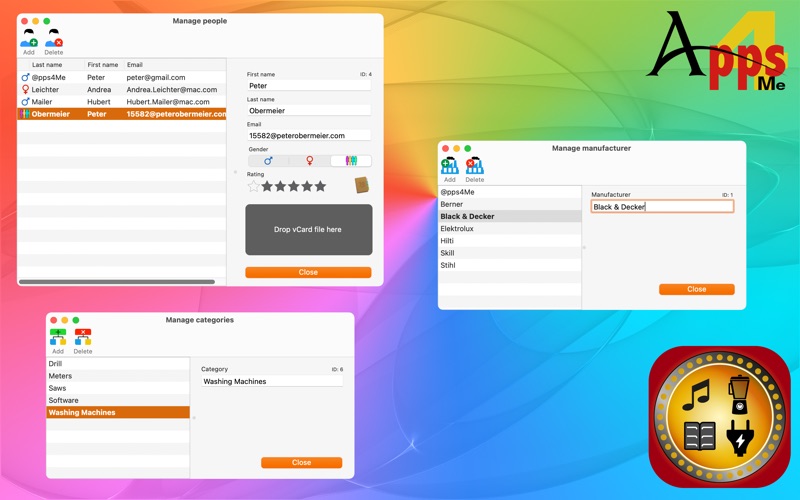
Task: Click the male icon on the Mailer row
Action: [x=25, y=102]
